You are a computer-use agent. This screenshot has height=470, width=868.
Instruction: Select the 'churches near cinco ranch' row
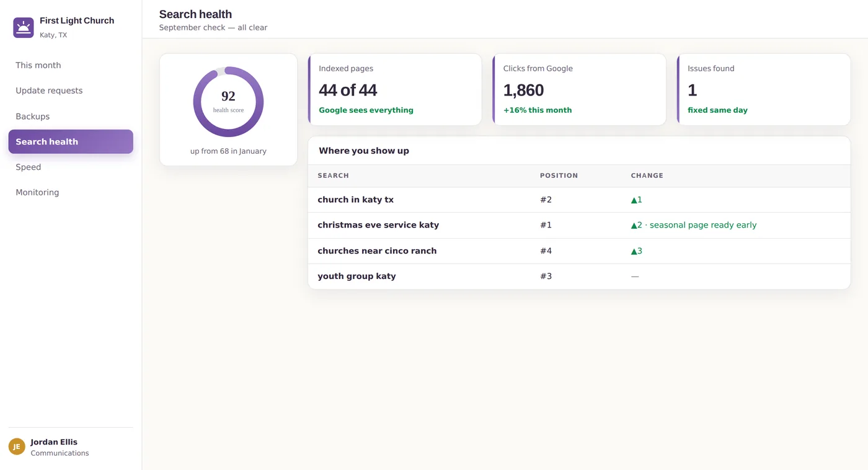[x=579, y=251]
